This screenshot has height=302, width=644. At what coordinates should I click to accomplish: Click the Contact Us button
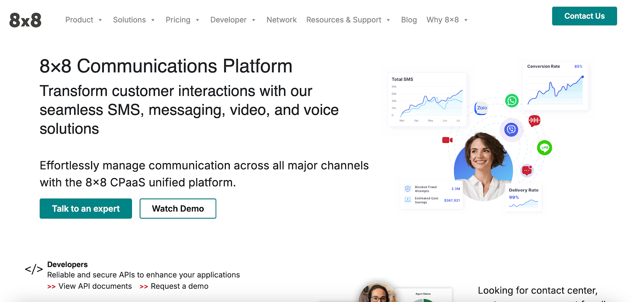coord(584,16)
